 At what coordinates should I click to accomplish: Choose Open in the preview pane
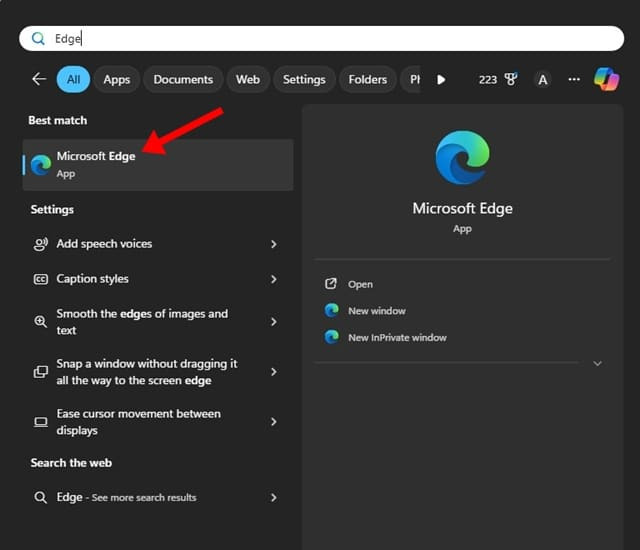pos(360,284)
